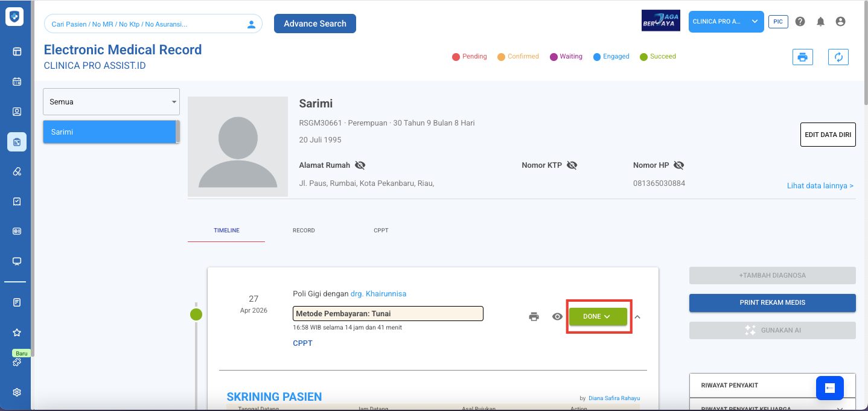
Task: Open the help question mark icon
Action: coord(800,22)
